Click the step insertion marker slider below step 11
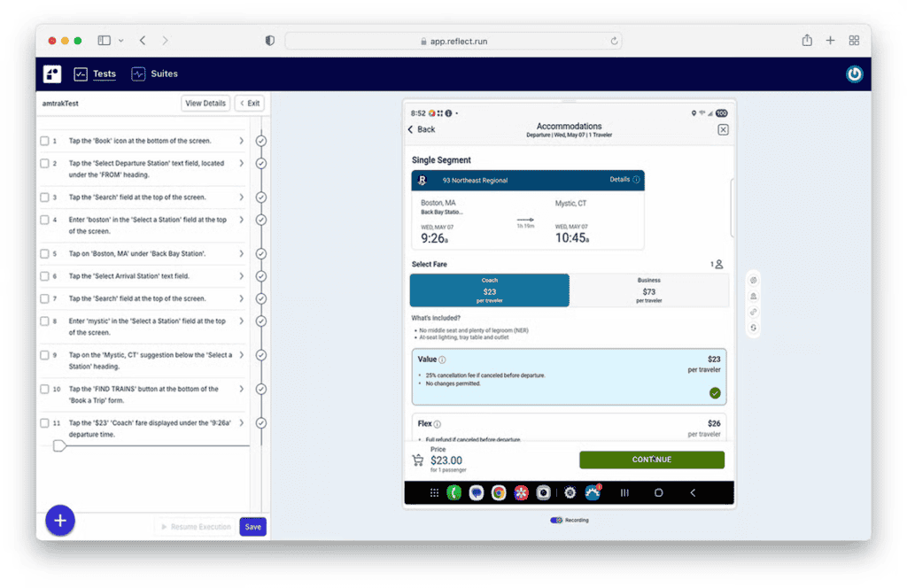Image resolution: width=907 pixels, height=588 pixels. 59,445
